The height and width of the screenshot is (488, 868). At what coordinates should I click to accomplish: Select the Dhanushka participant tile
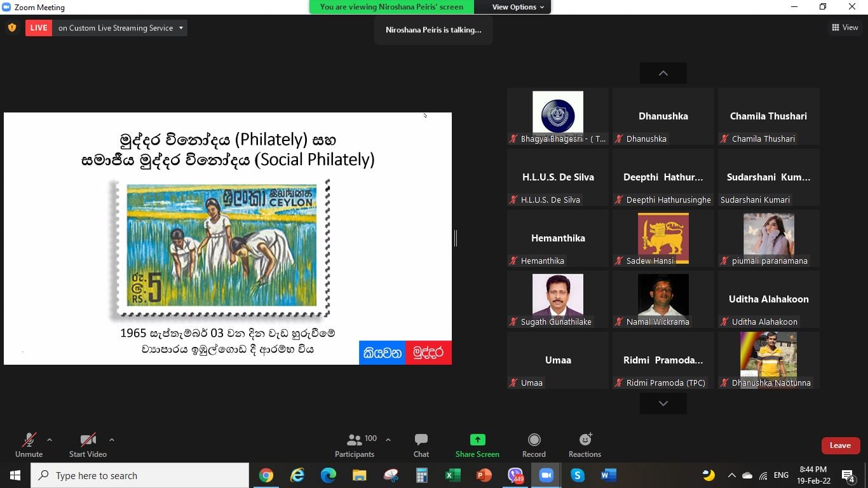click(663, 116)
